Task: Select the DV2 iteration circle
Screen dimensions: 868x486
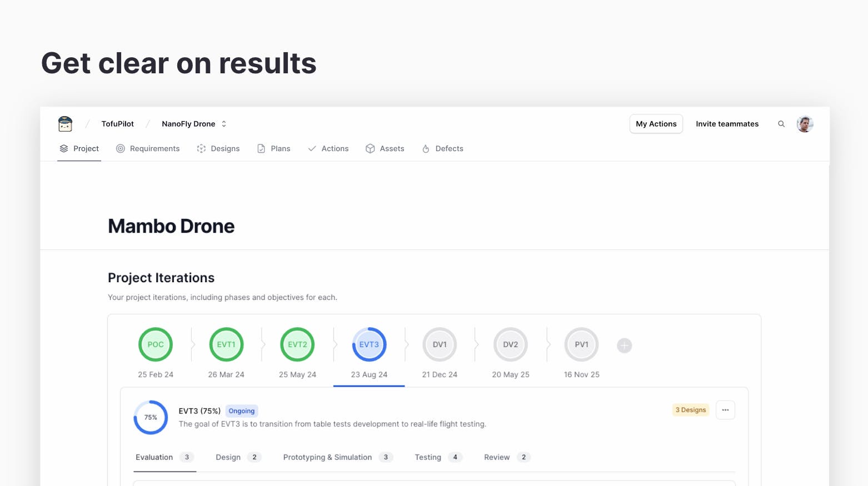Action: click(511, 344)
